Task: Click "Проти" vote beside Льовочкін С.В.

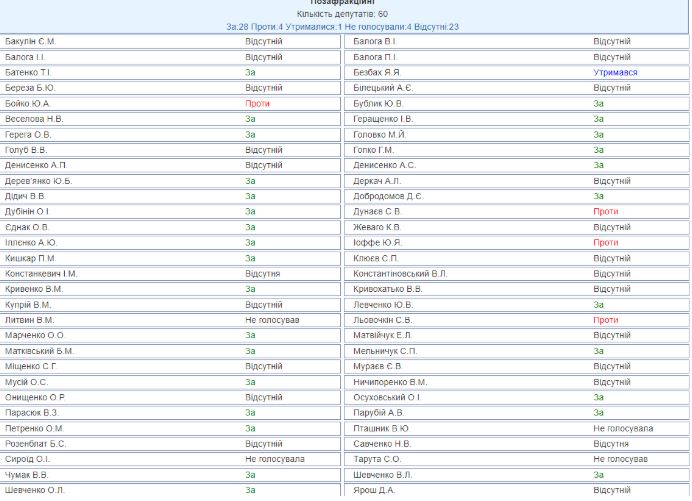Action: tap(605, 320)
